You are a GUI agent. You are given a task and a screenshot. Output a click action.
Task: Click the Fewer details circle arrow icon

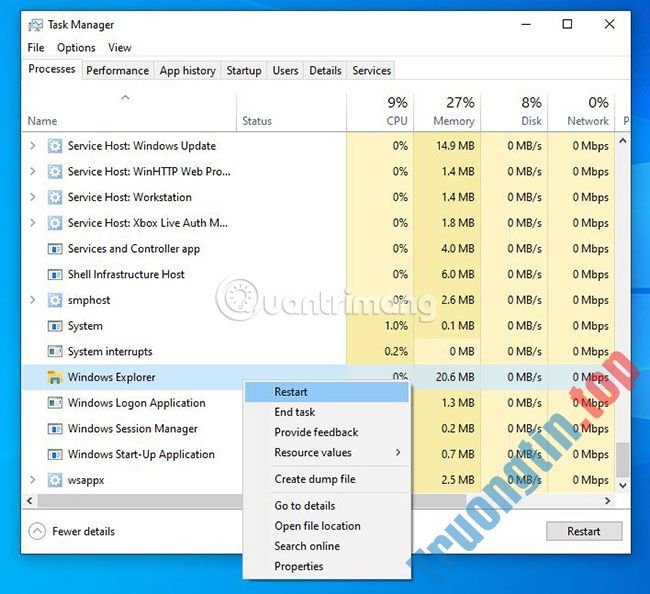(37, 531)
